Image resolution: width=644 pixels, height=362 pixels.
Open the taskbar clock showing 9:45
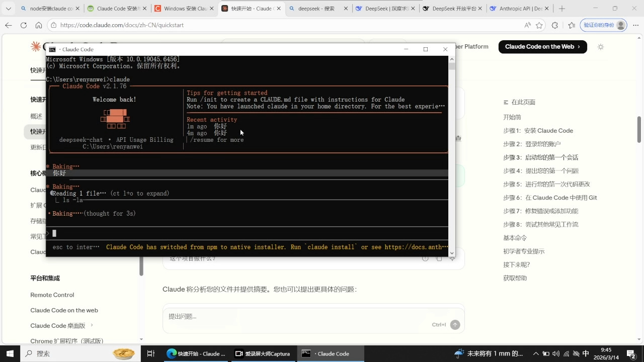click(606, 353)
